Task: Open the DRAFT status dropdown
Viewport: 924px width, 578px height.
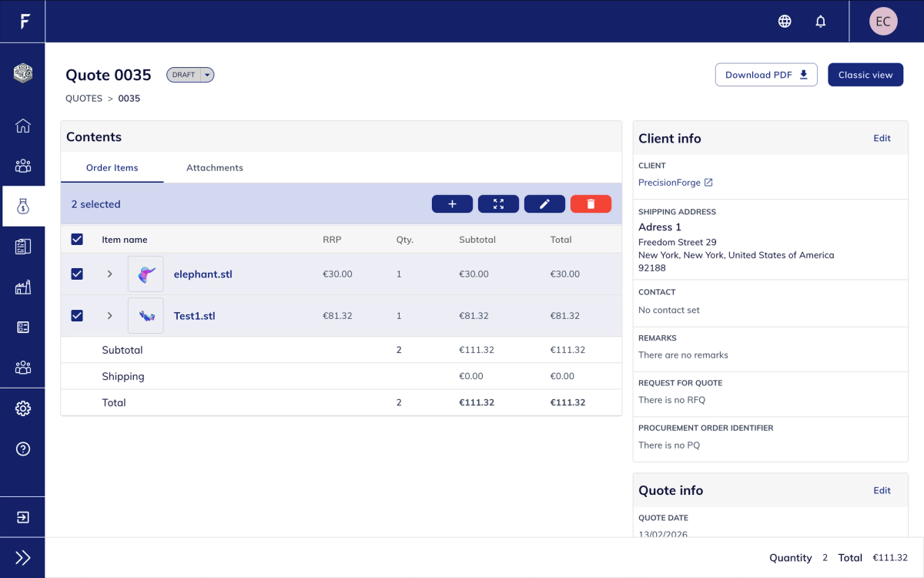Action: click(190, 75)
